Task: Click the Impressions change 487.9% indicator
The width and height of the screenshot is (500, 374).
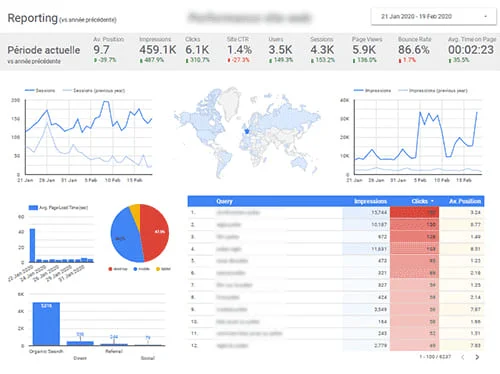Action: pos(152,60)
